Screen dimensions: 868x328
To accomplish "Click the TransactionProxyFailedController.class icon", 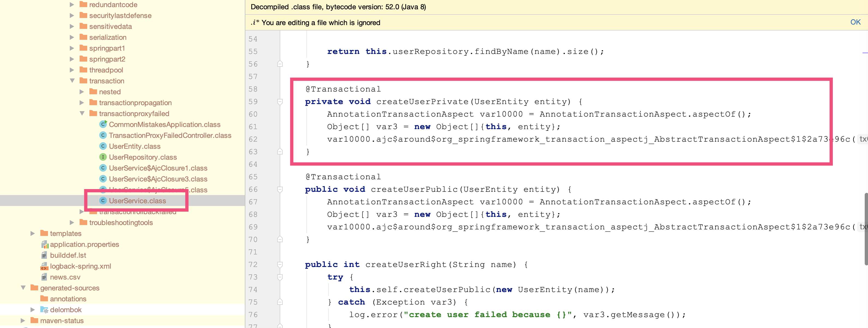I will pos(103,135).
